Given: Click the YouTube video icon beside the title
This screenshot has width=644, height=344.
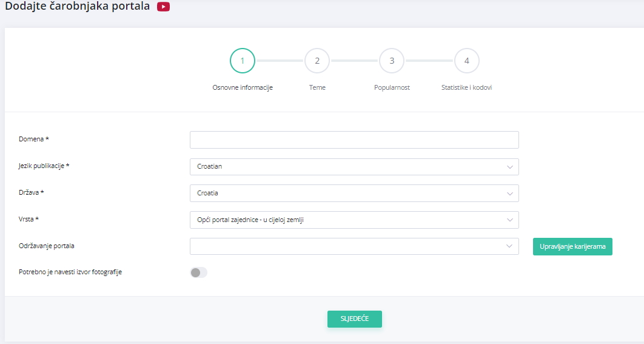Looking at the screenshot, I should click(x=163, y=7).
